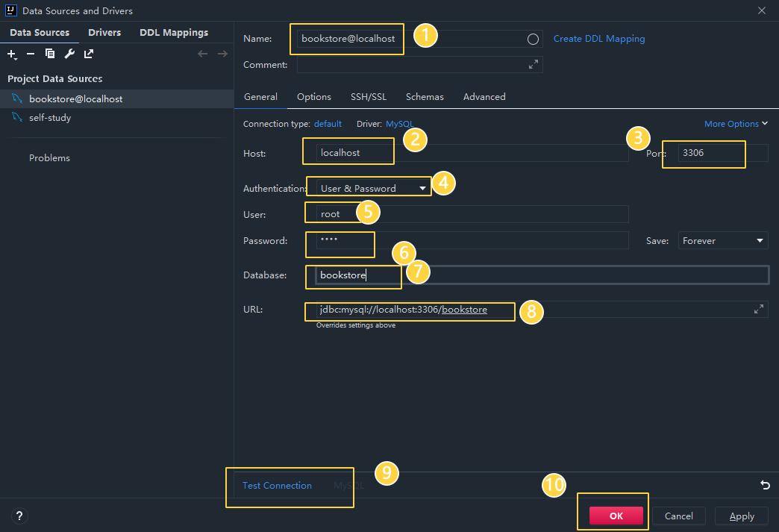Image resolution: width=779 pixels, height=532 pixels.
Task: Duplicate the selected data source
Action: [x=50, y=54]
